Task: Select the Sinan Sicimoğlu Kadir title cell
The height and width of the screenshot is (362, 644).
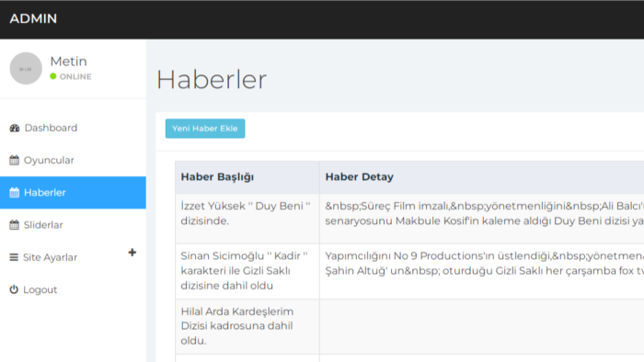Action: (247, 271)
